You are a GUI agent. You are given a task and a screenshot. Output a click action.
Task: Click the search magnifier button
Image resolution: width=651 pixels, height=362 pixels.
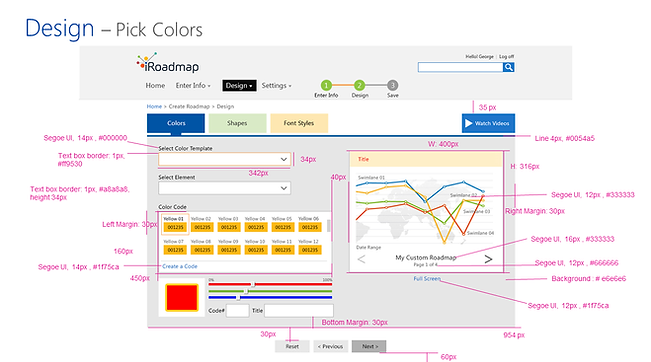tap(509, 67)
